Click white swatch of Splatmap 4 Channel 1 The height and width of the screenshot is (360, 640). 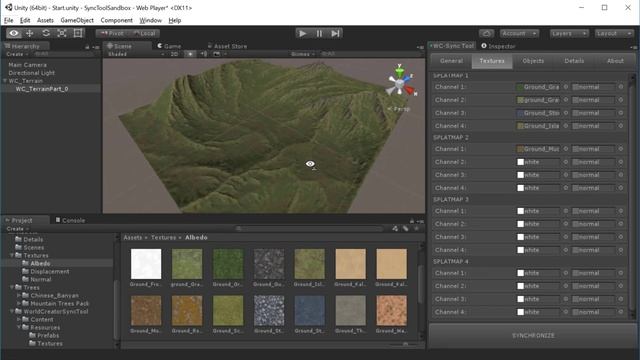[520, 273]
